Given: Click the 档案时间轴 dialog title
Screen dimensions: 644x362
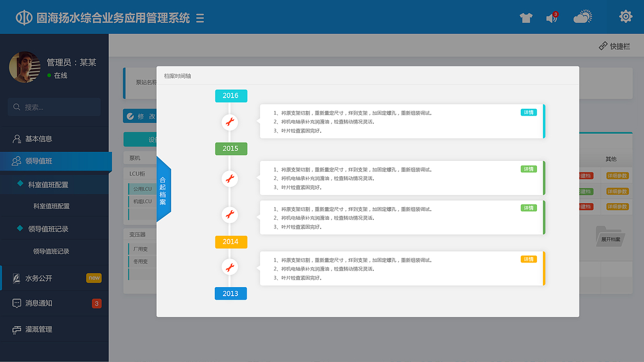Looking at the screenshot, I should point(178,76).
